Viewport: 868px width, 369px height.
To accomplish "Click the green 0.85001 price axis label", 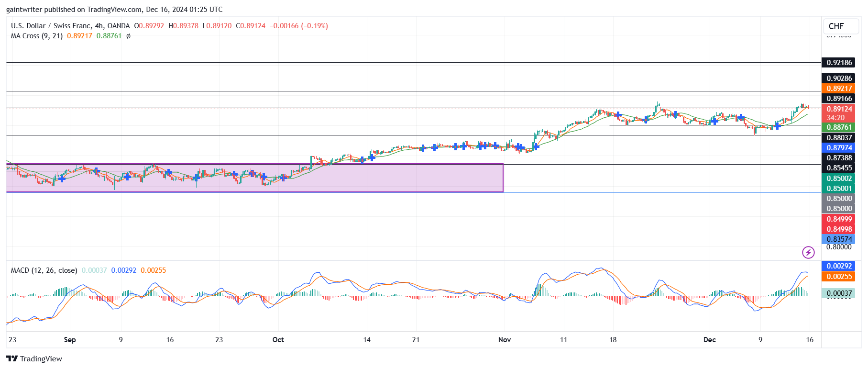I will [838, 189].
